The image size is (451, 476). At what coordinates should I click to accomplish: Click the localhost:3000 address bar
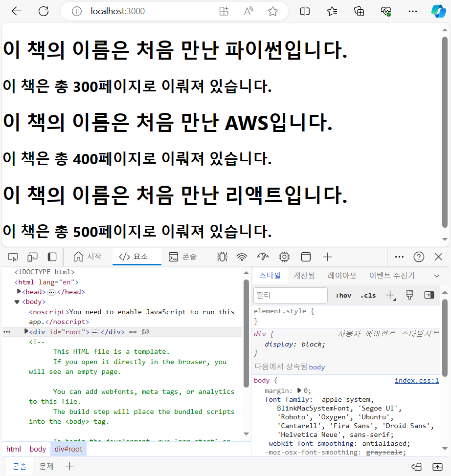118,11
